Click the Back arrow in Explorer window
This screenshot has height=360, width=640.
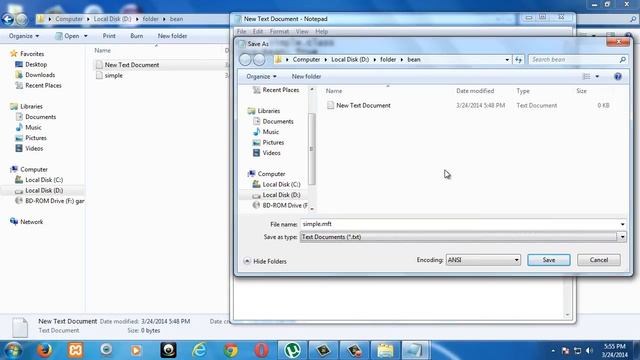pos(8,19)
